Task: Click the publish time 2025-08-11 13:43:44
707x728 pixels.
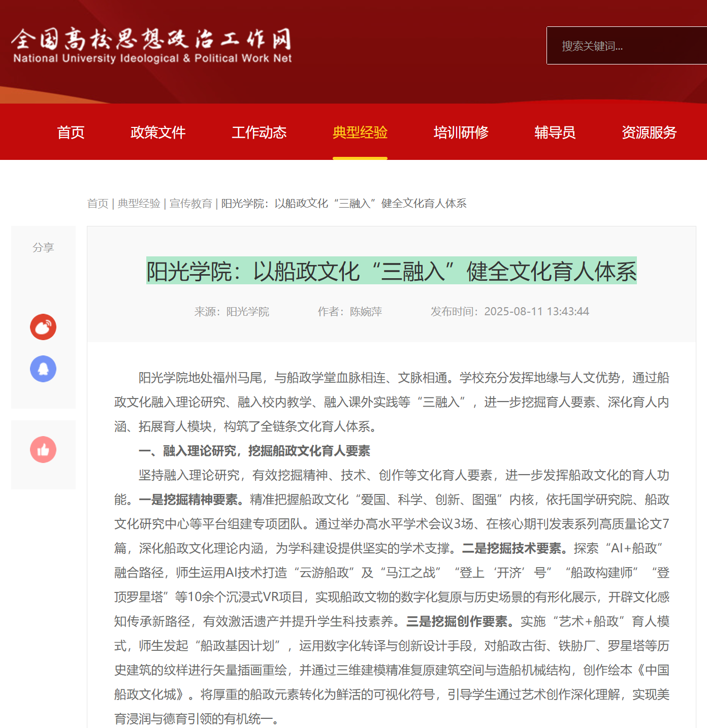Action: [536, 312]
